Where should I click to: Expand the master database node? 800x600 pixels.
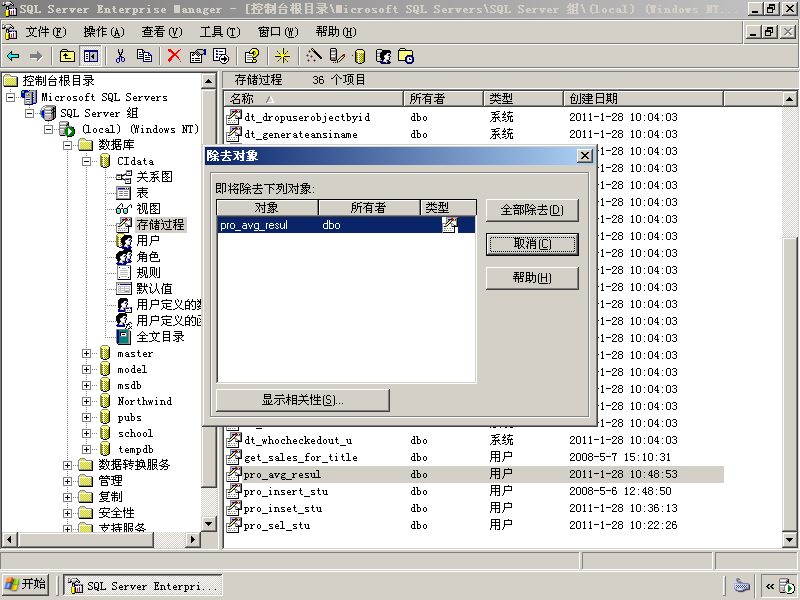tap(87, 353)
